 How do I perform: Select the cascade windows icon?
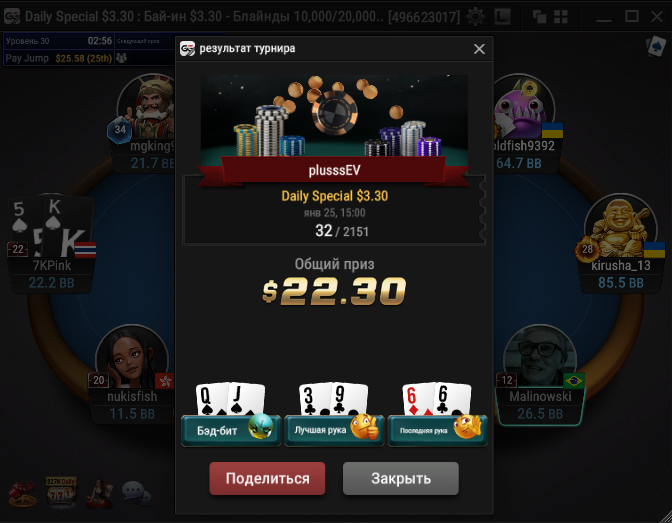click(539, 17)
